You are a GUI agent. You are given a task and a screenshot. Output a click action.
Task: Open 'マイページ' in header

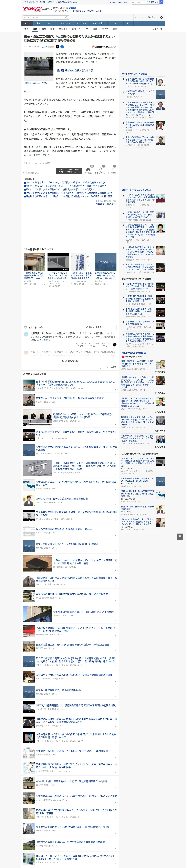pyautogui.click(x=139, y=18)
